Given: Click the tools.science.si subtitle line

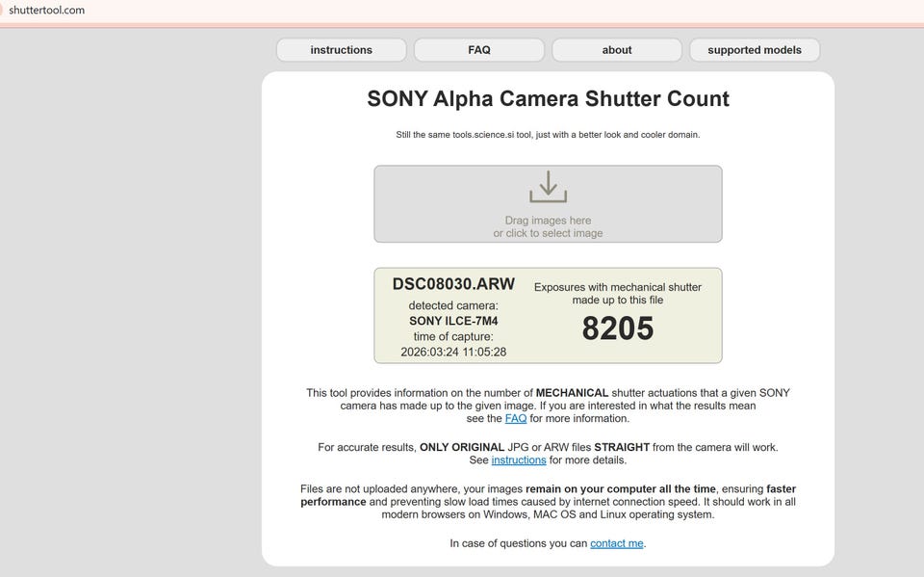Looking at the screenshot, I should (548, 135).
